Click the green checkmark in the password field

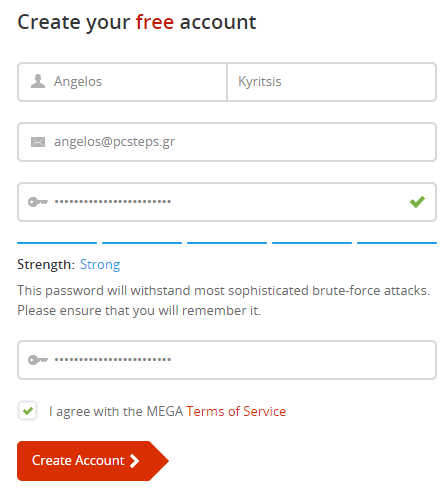point(417,202)
